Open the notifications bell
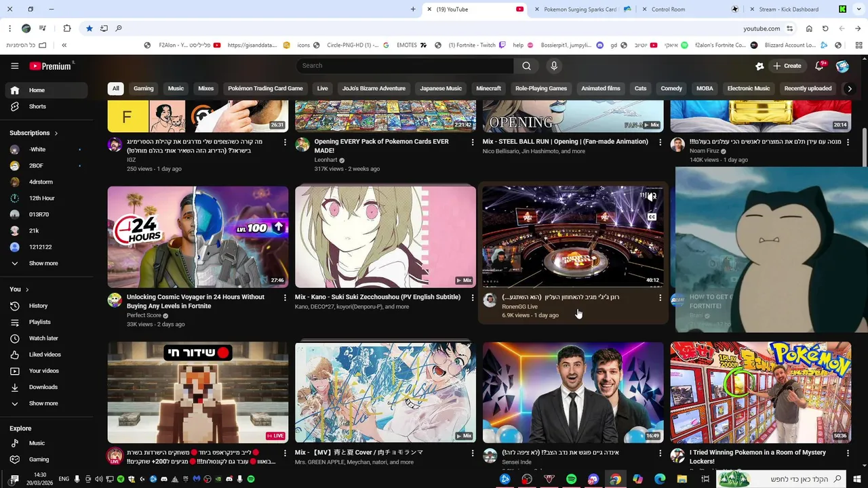The height and width of the screenshot is (488, 868). pyautogui.click(x=819, y=66)
